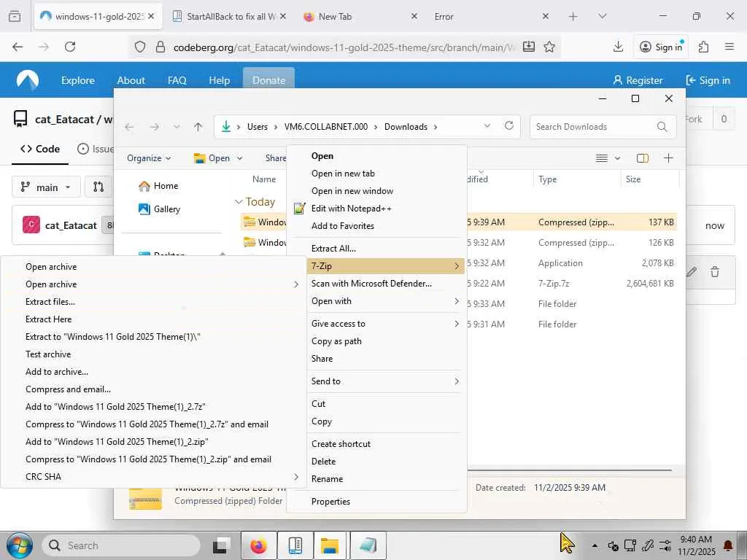
Task: Bookmark this page with the star icon
Action: 549,47
